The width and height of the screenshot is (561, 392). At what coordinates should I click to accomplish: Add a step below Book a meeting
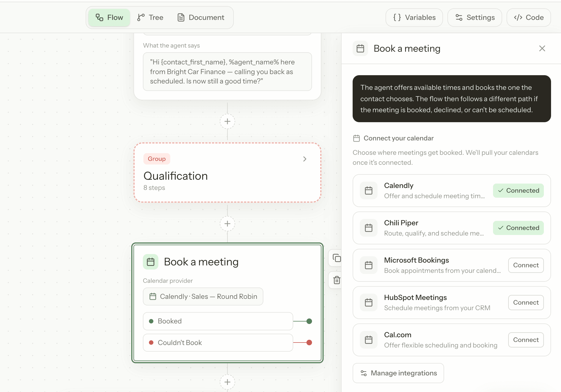click(x=227, y=382)
